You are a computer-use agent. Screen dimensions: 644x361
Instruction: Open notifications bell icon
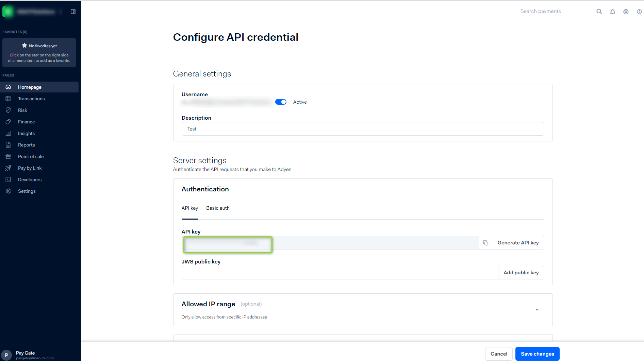pyautogui.click(x=612, y=12)
